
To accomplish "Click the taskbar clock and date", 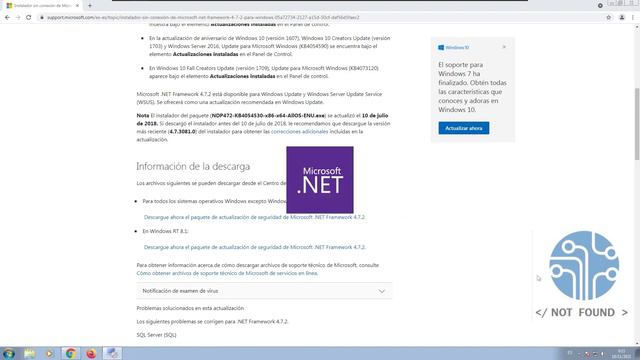I will click(622, 354).
